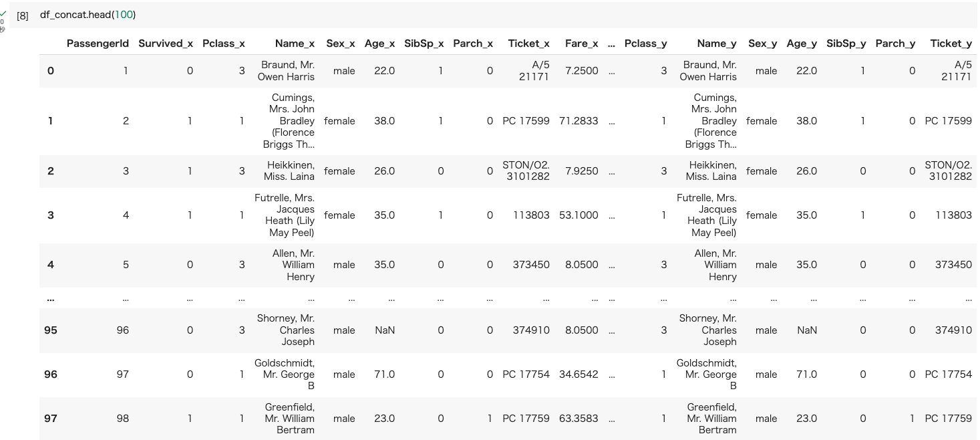Click the Age_y column header
Viewport: 980px width, 440px height.
coord(802,43)
